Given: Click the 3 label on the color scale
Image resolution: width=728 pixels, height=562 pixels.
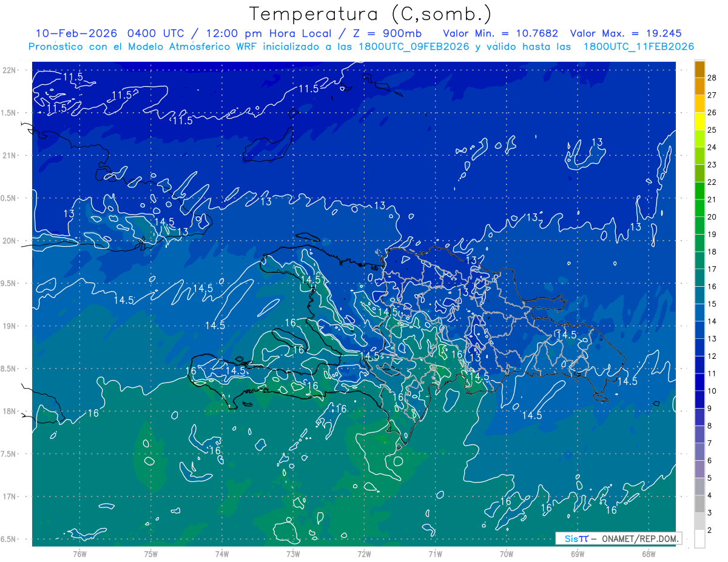Looking at the screenshot, I should click(709, 513).
